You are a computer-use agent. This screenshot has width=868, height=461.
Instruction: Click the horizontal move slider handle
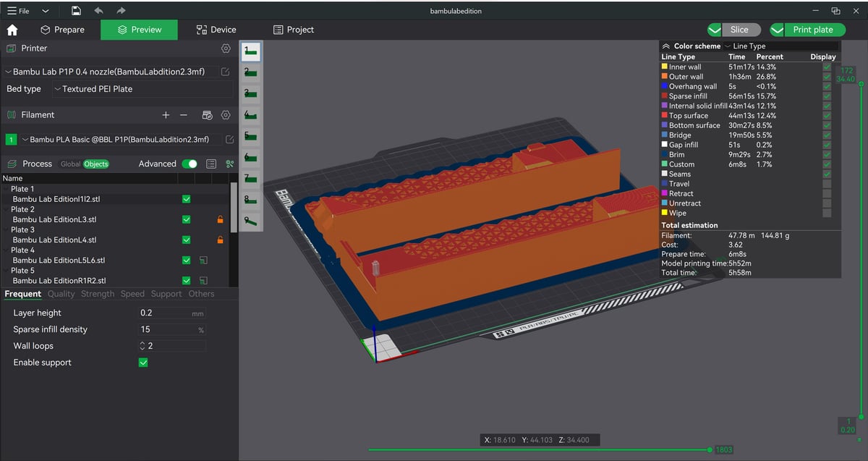710,449
